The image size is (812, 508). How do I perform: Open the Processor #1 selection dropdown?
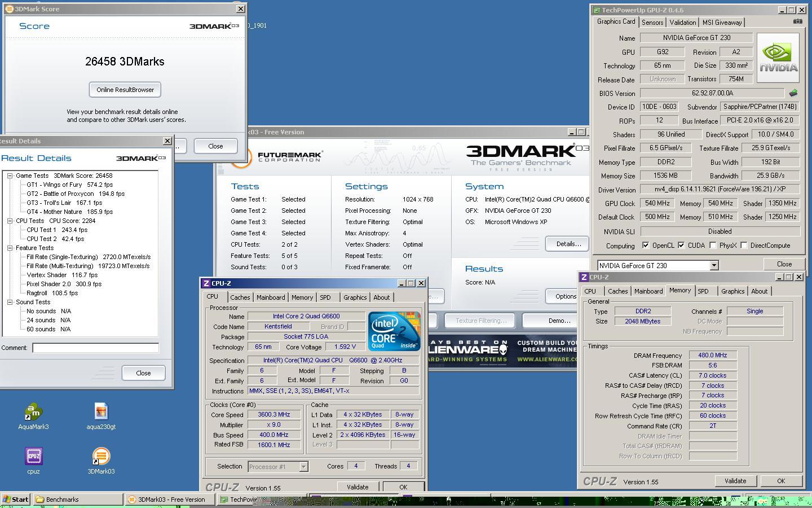coord(303,466)
